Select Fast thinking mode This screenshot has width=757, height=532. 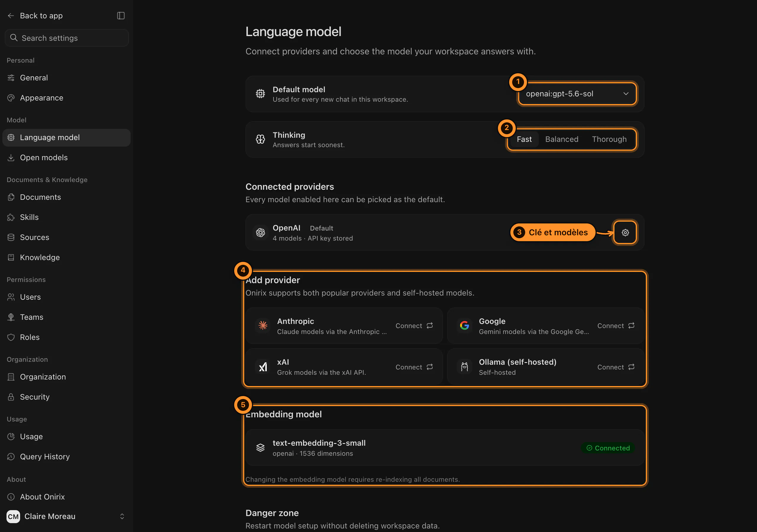pos(524,139)
